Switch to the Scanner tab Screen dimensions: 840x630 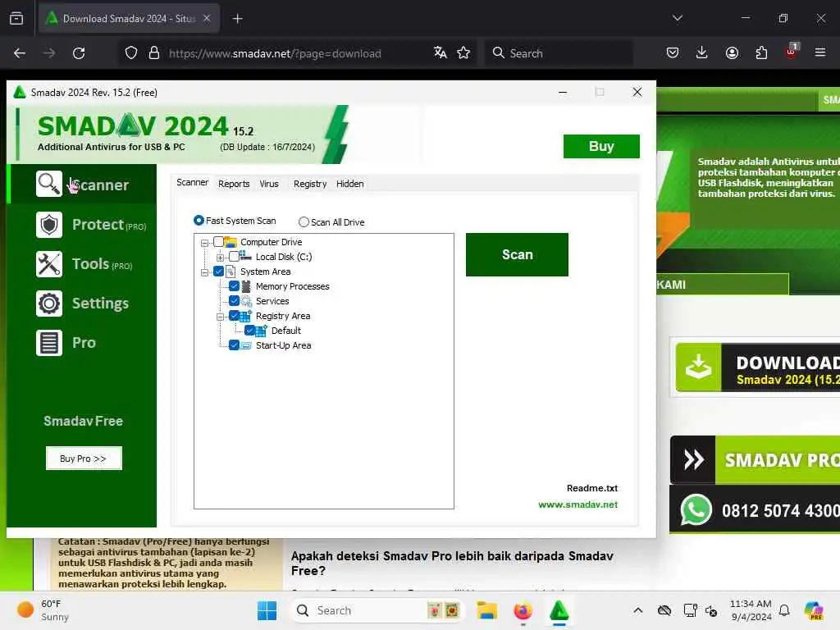[x=192, y=183]
